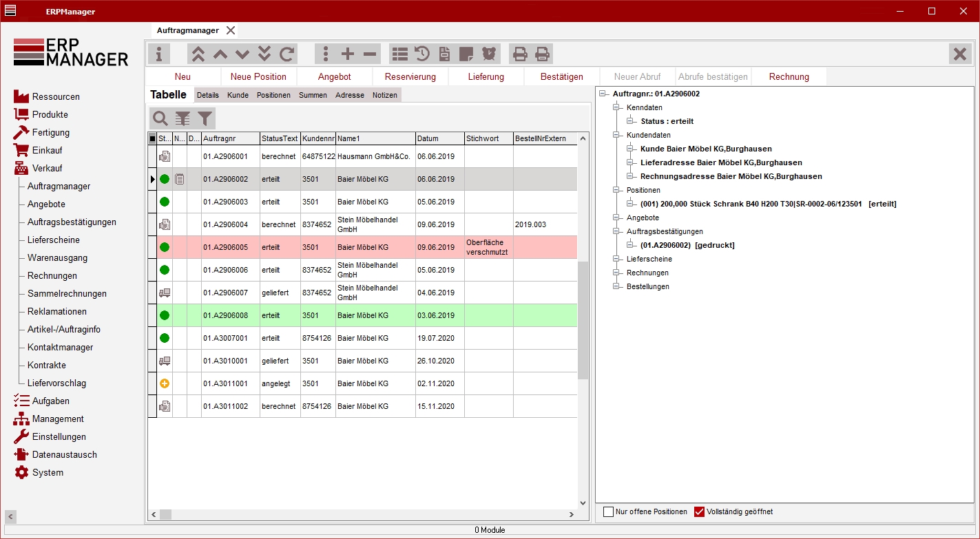Sort by the Datum column header
This screenshot has height=539, width=980.
coord(439,138)
